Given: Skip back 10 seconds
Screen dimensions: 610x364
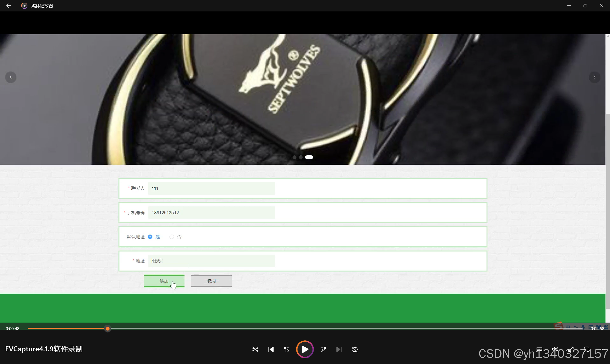Looking at the screenshot, I should pyautogui.click(x=287, y=349).
